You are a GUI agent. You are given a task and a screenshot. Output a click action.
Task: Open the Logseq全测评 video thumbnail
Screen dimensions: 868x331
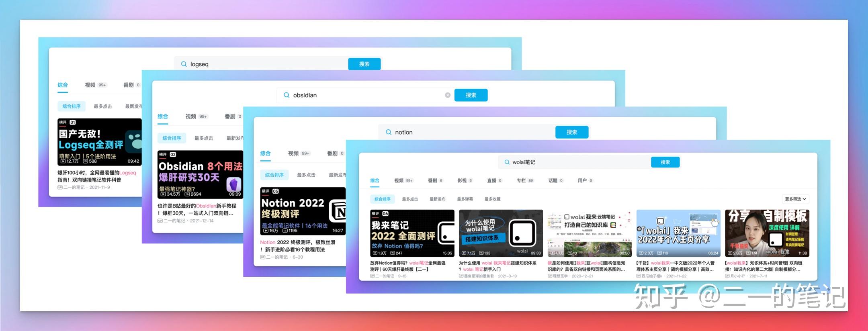[100, 142]
